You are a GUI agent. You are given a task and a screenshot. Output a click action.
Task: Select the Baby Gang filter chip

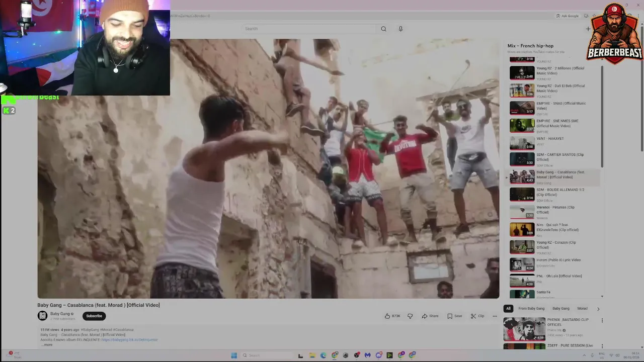(x=561, y=308)
